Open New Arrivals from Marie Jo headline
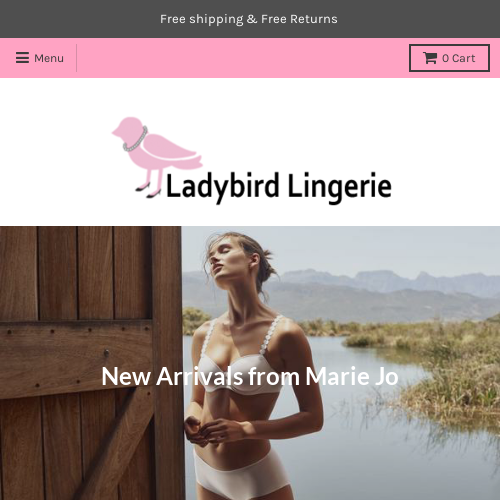Image resolution: width=500 pixels, height=500 pixels. [x=250, y=376]
